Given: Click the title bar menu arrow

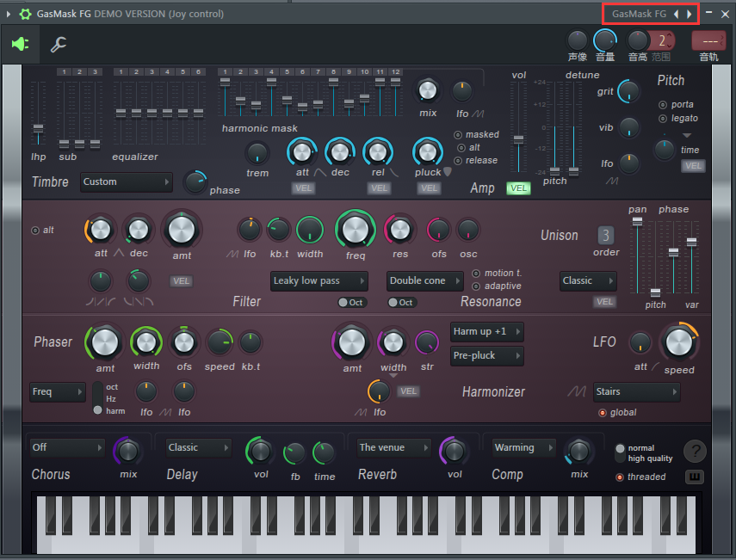Looking at the screenshot, I should click(8, 14).
